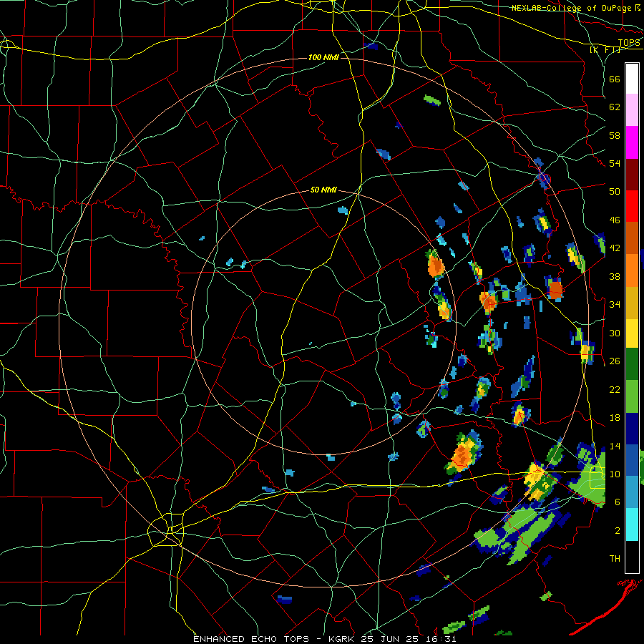Screen dimensions: 644x644
Task: Select the dark maroon swatch below 54
Action: (632, 174)
